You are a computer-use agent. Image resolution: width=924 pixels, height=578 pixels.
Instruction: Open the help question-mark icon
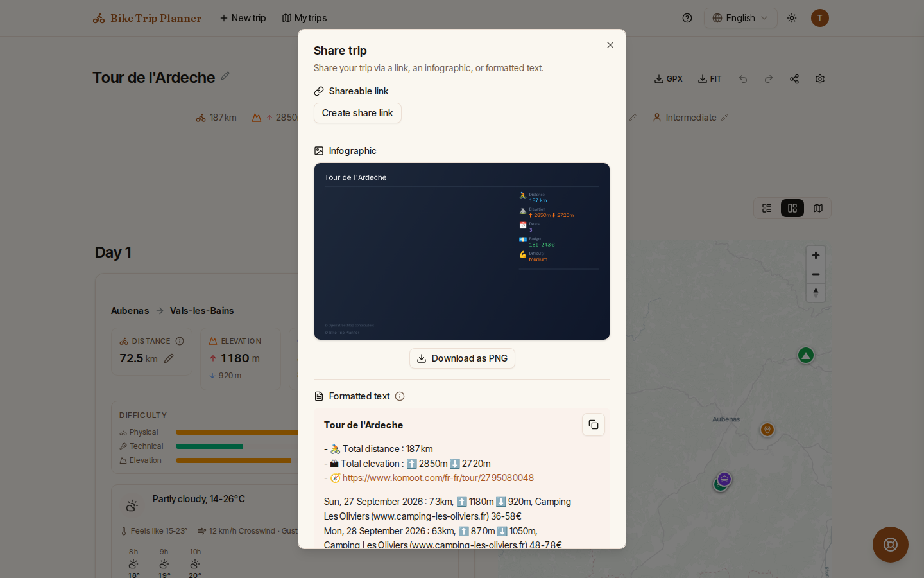tap(687, 18)
